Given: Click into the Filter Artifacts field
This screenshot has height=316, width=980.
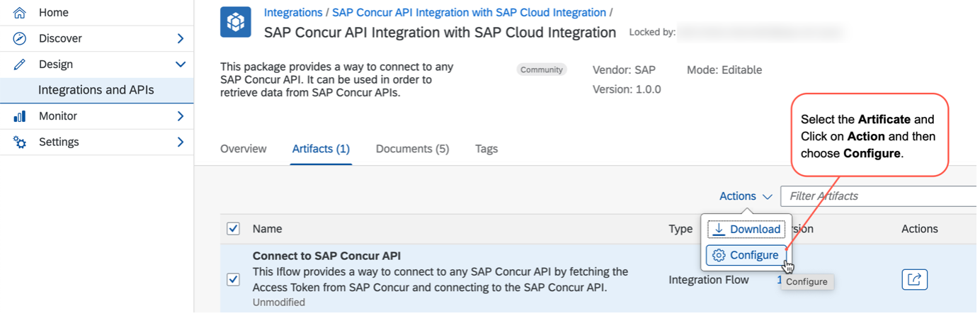Looking at the screenshot, I should [x=878, y=196].
